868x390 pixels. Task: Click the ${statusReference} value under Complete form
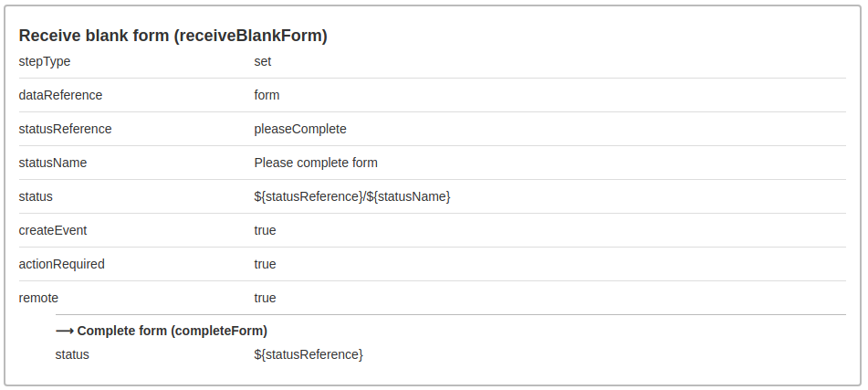pyautogui.click(x=309, y=354)
